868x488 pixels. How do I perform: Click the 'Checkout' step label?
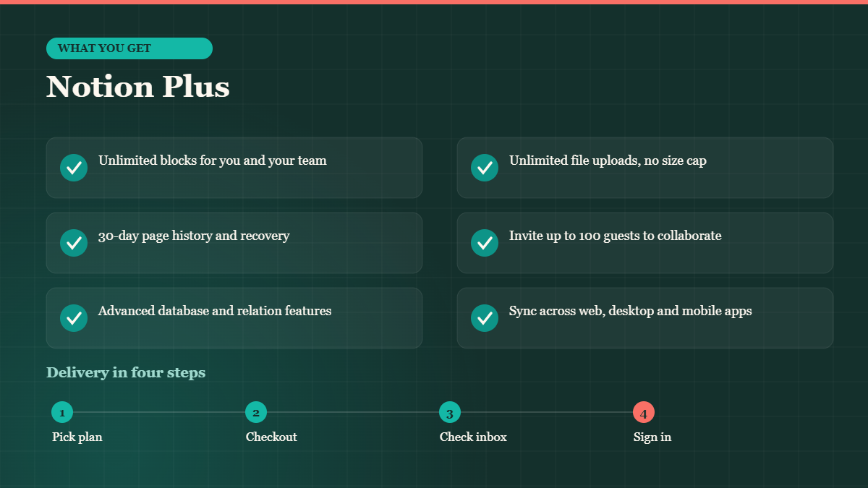click(x=271, y=437)
